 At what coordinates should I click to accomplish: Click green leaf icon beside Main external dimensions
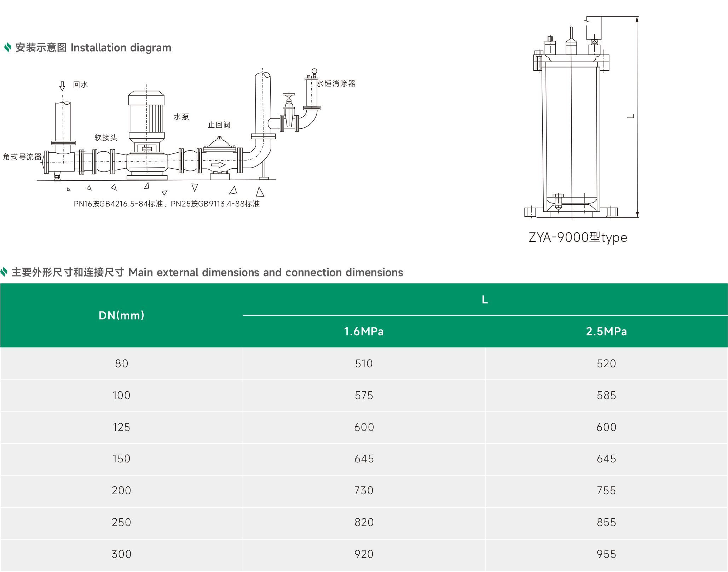pyautogui.click(x=4, y=272)
